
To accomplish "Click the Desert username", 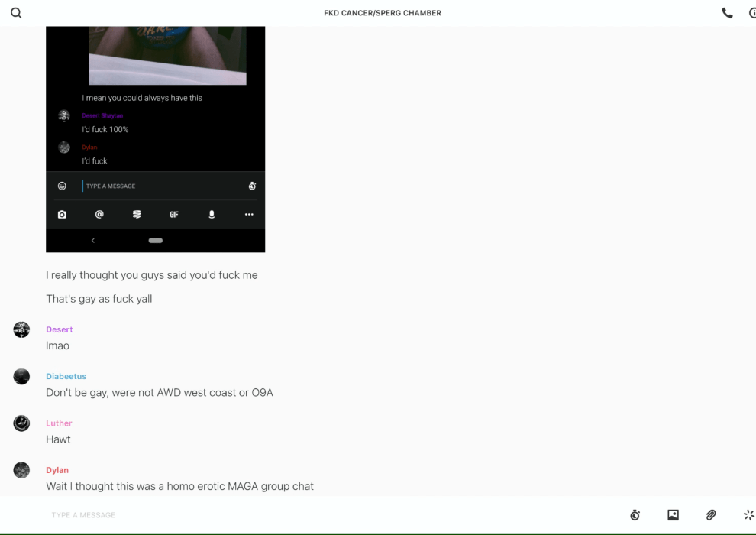I will [60, 329].
